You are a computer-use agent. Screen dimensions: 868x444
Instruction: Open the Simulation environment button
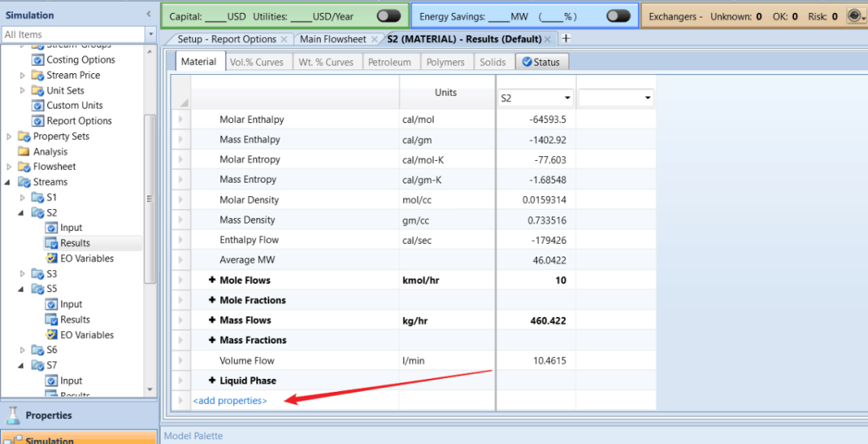80,438
